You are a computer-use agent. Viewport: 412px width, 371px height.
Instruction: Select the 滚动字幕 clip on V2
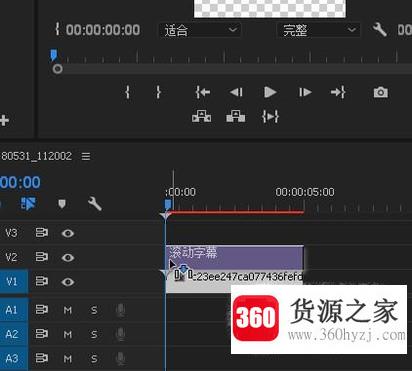(235, 257)
